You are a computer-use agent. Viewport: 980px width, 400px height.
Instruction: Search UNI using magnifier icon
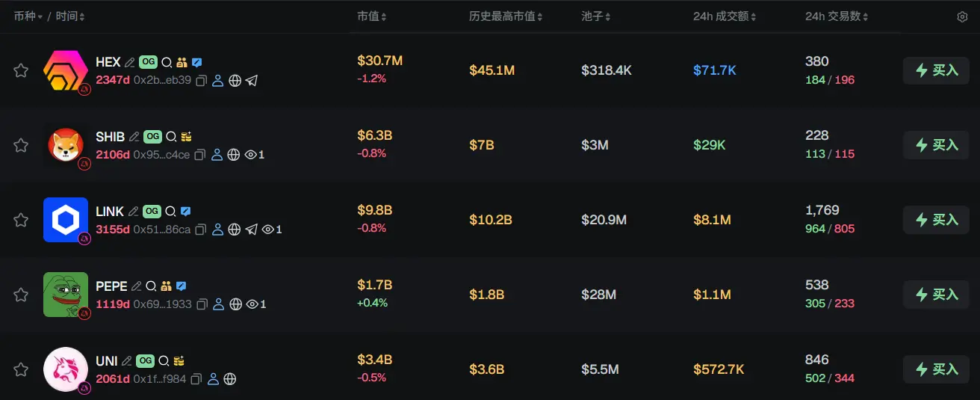pyautogui.click(x=164, y=361)
